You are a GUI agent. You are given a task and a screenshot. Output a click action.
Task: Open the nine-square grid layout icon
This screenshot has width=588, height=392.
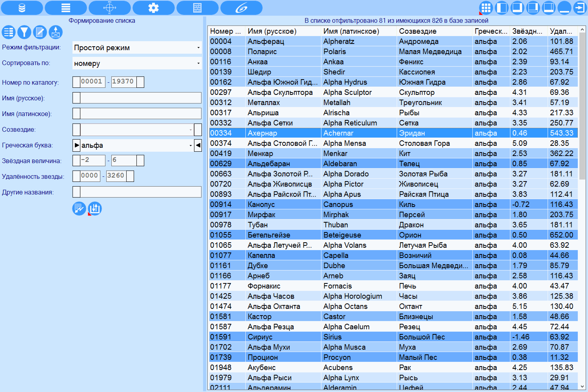(x=486, y=8)
